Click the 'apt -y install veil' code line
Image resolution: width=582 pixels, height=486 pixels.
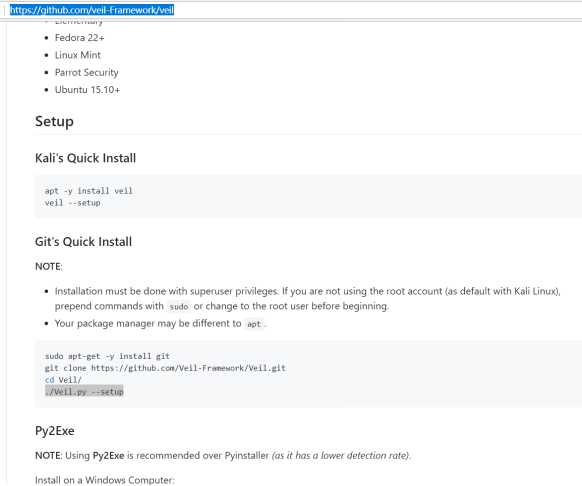point(88,191)
